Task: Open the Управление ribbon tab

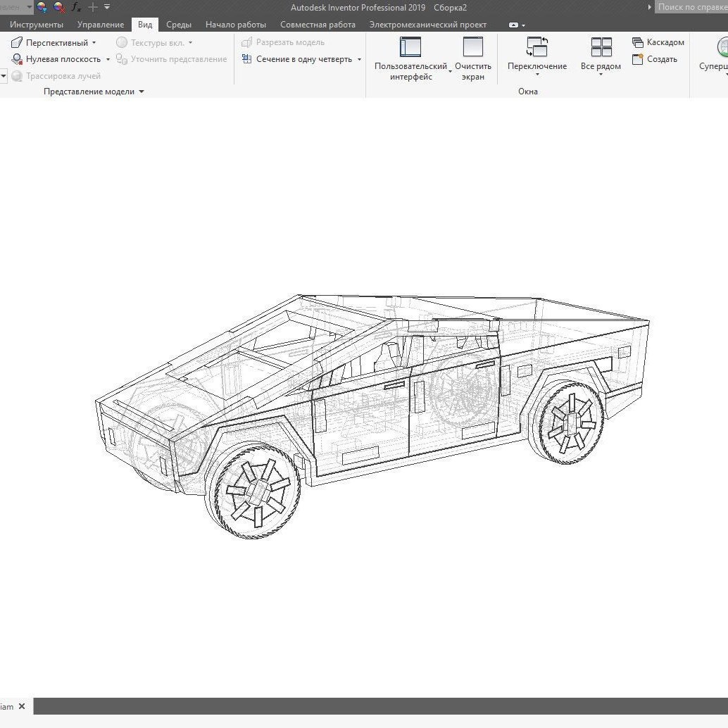Action: tap(101, 25)
